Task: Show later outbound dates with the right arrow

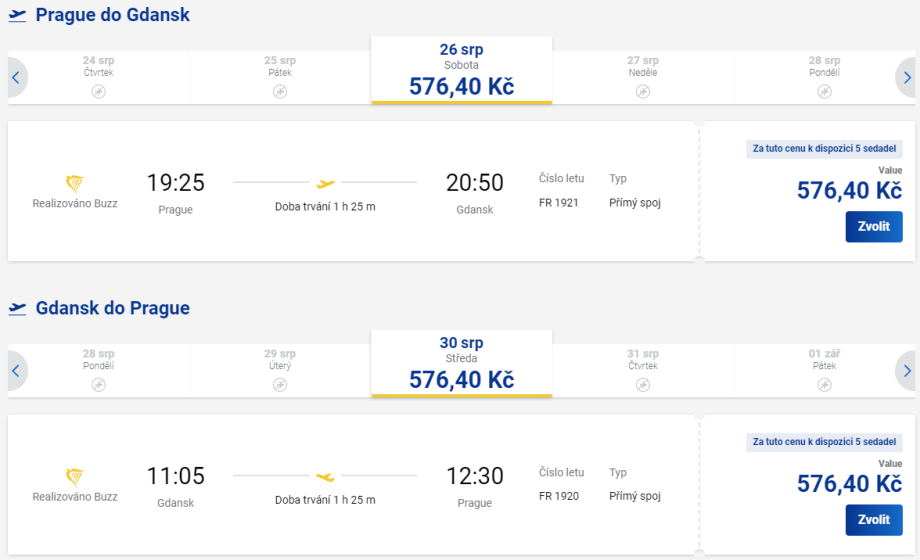Action: click(906, 77)
